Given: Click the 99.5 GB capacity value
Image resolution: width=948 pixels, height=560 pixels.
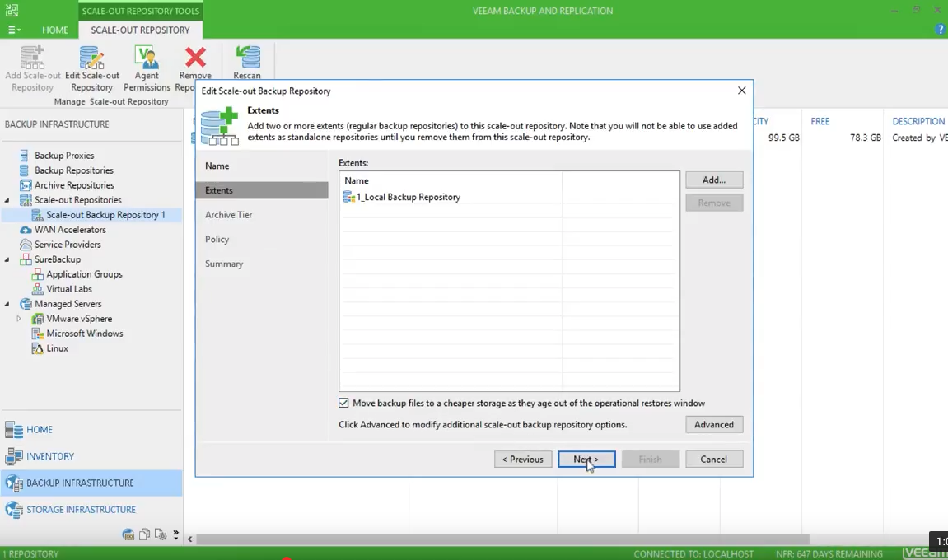Looking at the screenshot, I should point(783,138).
